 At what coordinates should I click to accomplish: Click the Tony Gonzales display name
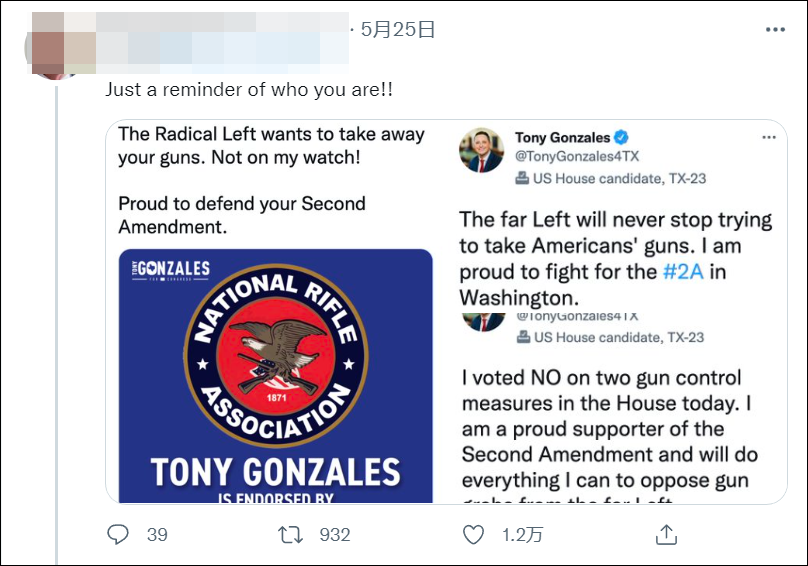(x=562, y=137)
